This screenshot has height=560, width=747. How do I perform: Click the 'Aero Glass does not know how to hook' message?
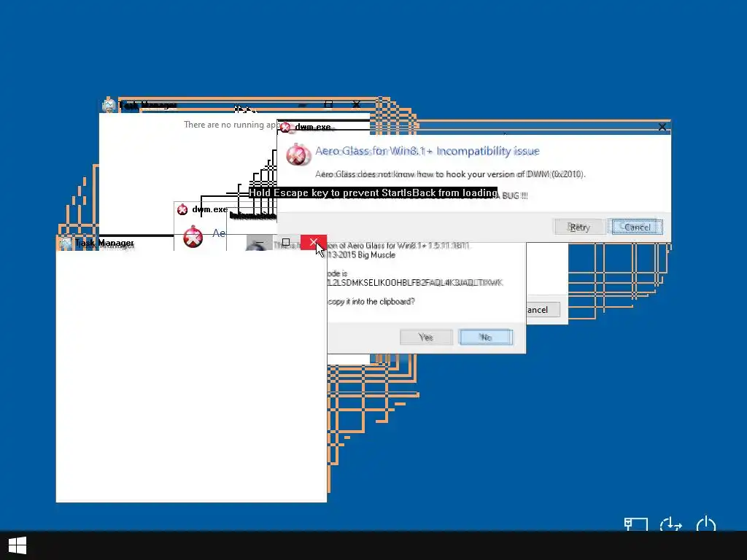coord(450,174)
